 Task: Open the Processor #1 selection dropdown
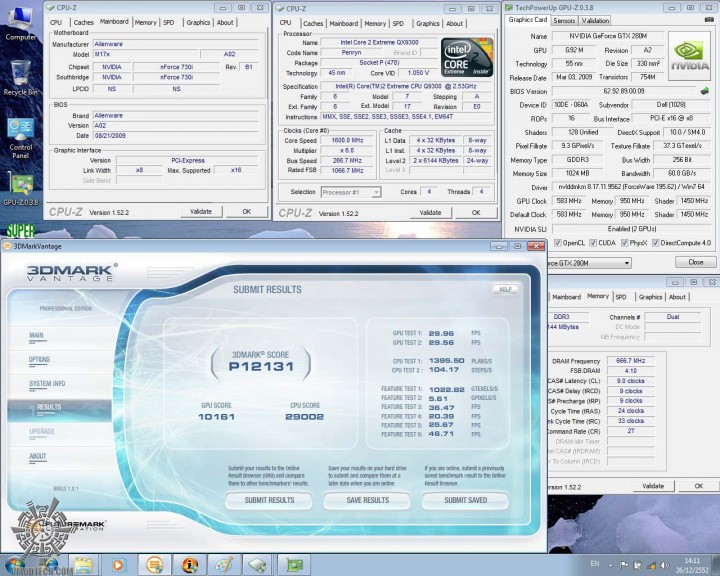(x=350, y=192)
